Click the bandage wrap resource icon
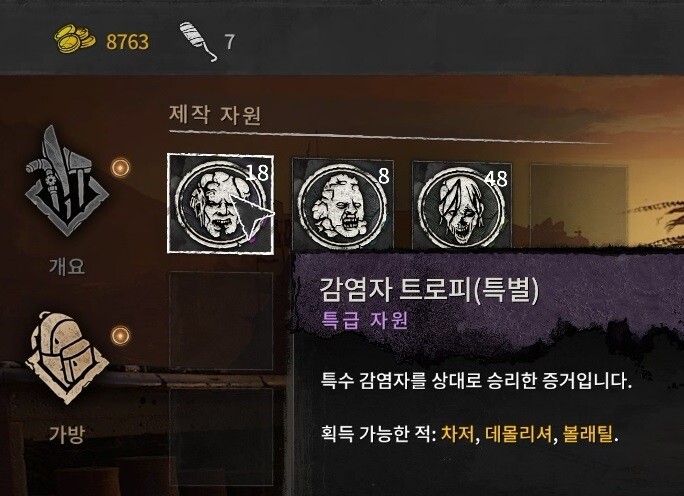Image resolution: width=684 pixels, height=496 pixels. (198, 42)
